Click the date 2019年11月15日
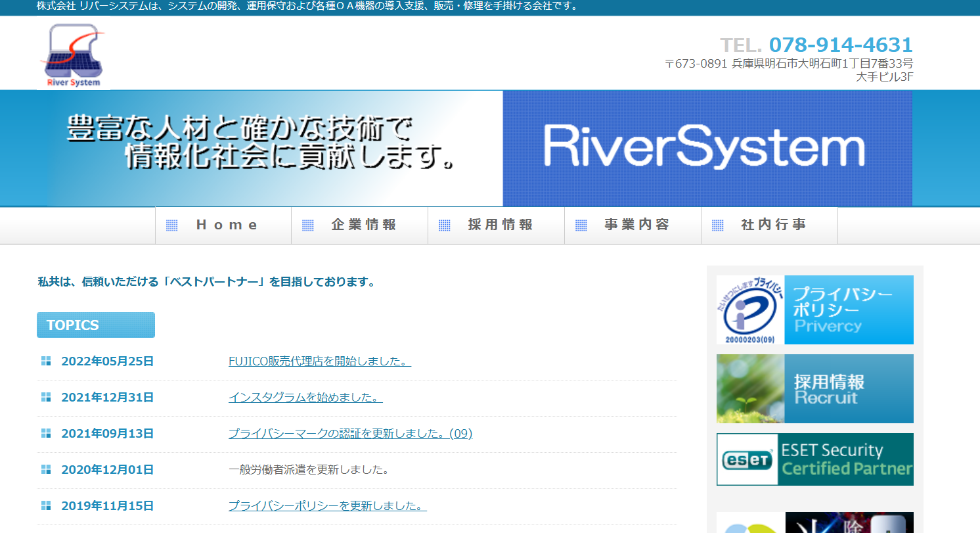Viewport: 980px width, 533px height. pyautogui.click(x=108, y=505)
